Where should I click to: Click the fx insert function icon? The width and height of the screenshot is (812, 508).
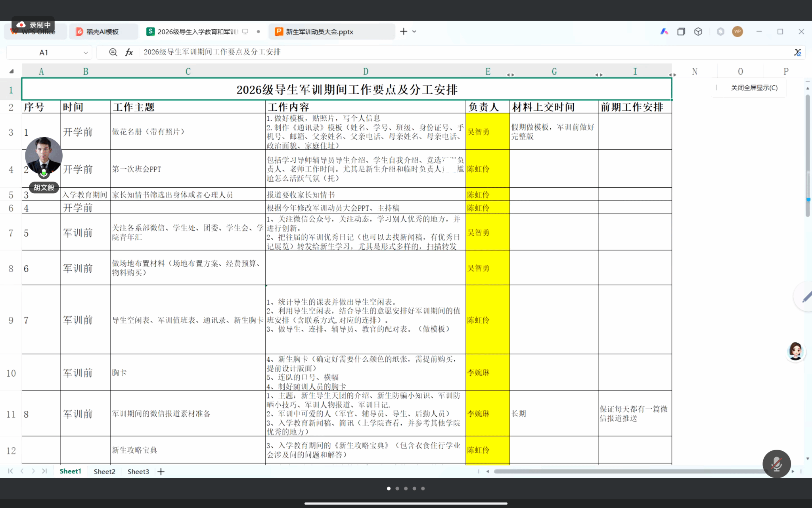(x=129, y=52)
